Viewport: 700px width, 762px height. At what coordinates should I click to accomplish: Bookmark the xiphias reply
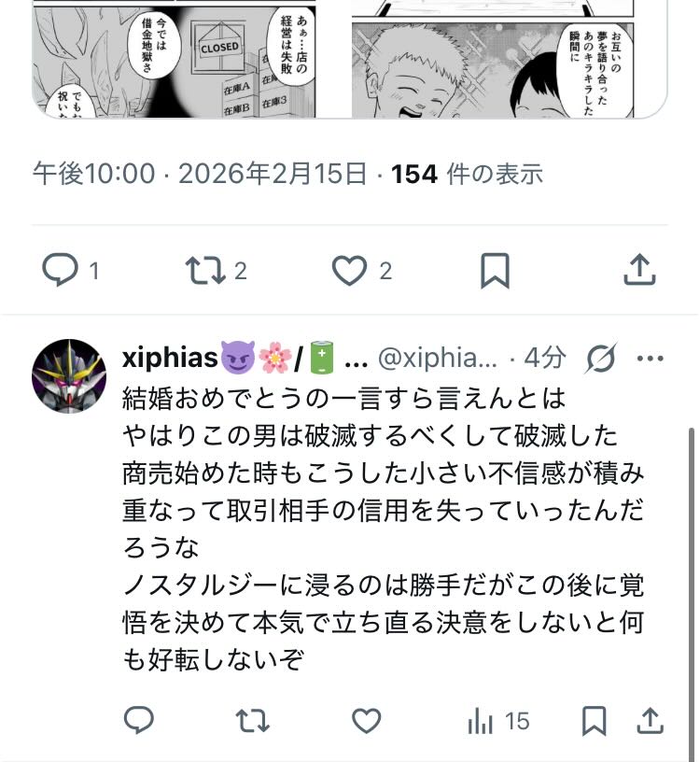click(595, 721)
